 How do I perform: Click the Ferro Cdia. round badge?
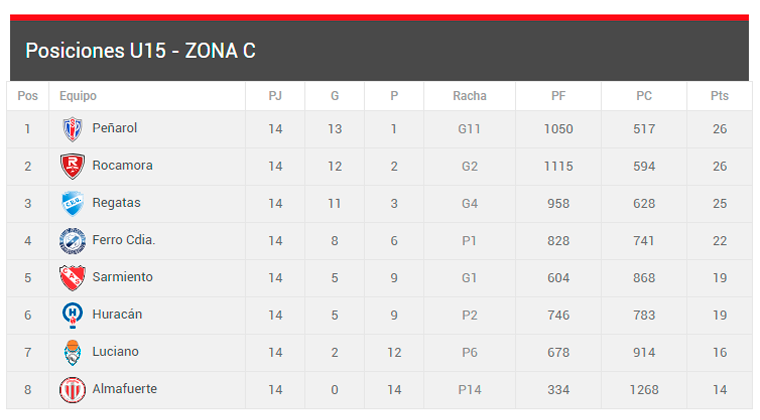tap(72, 240)
